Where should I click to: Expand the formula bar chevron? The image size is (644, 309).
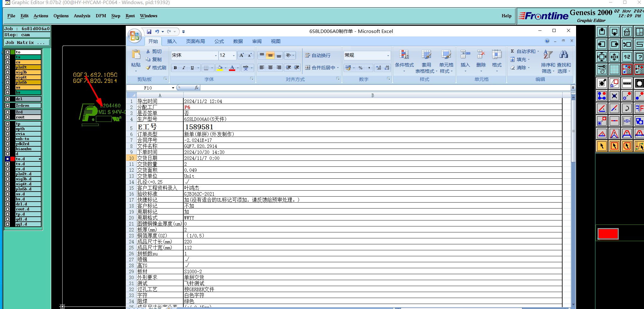pos(573,88)
